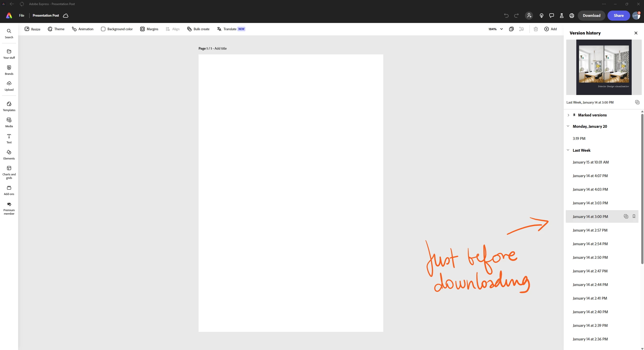Open the Animation toolbar option
This screenshot has width=644, height=350.
(83, 29)
